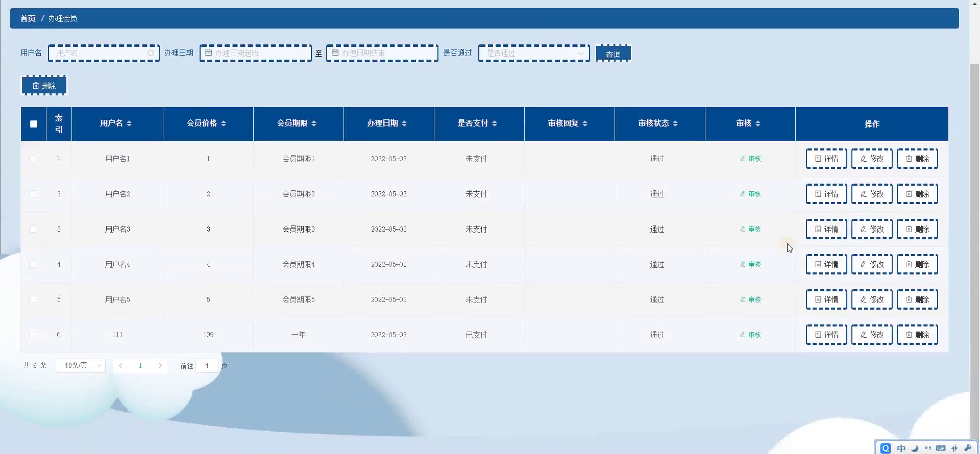This screenshot has height=454, width=980.
Task: Click the bulk 删除 button above the table
Action: tap(44, 85)
